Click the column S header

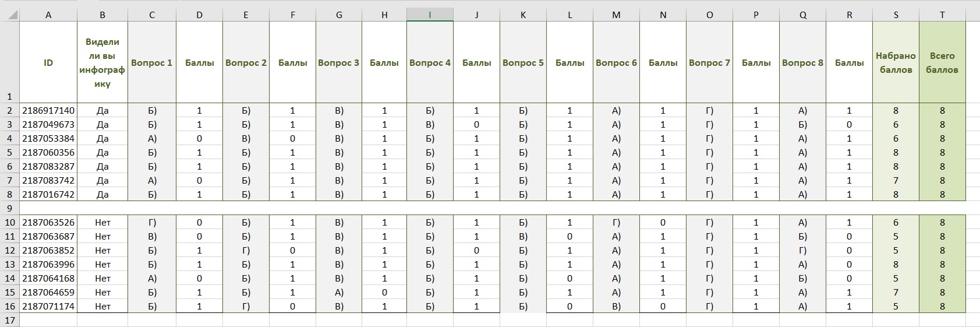pos(896,15)
